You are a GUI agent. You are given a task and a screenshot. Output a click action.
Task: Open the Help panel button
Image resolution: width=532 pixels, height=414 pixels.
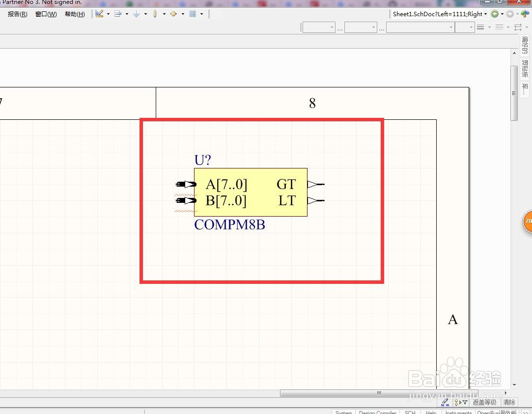coord(431,412)
